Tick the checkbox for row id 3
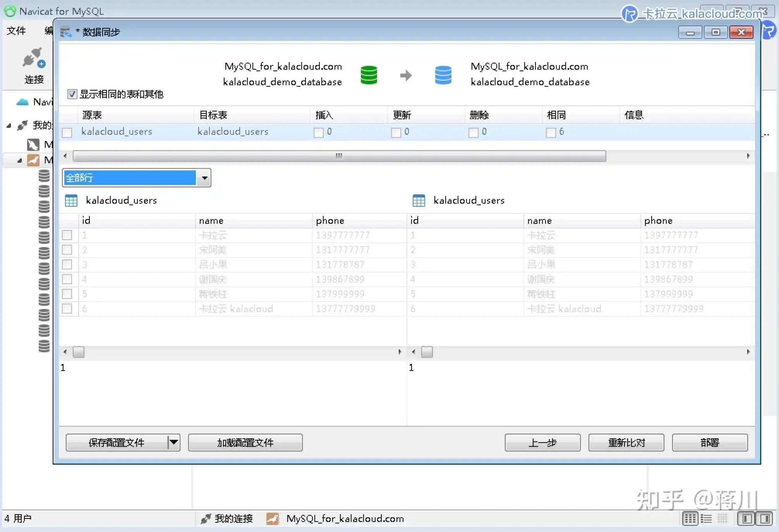 [x=67, y=264]
